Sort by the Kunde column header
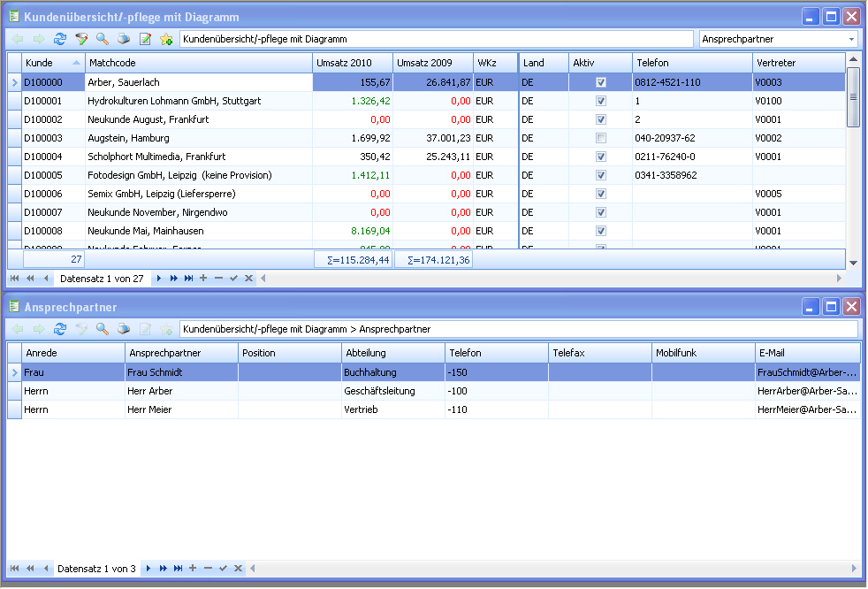This screenshot has height=589, width=868. click(52, 63)
